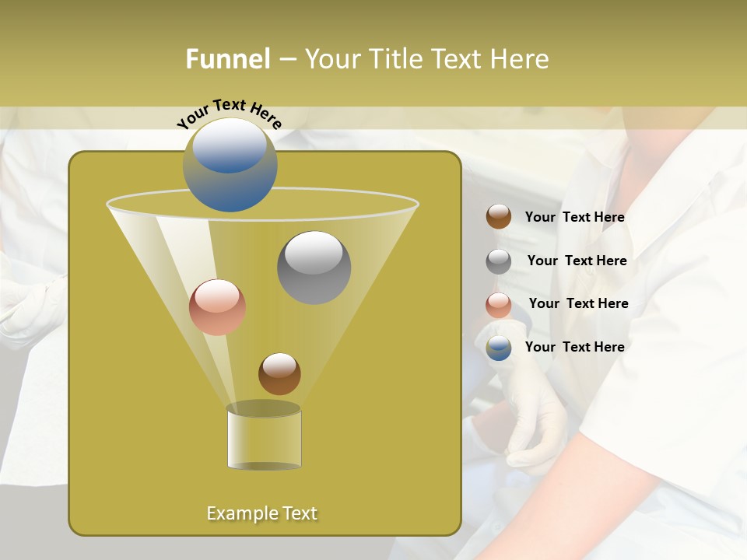Viewport: 747px width, 560px height.
Task: Select the legend label next to blue sphere
Action: pyautogui.click(x=574, y=347)
